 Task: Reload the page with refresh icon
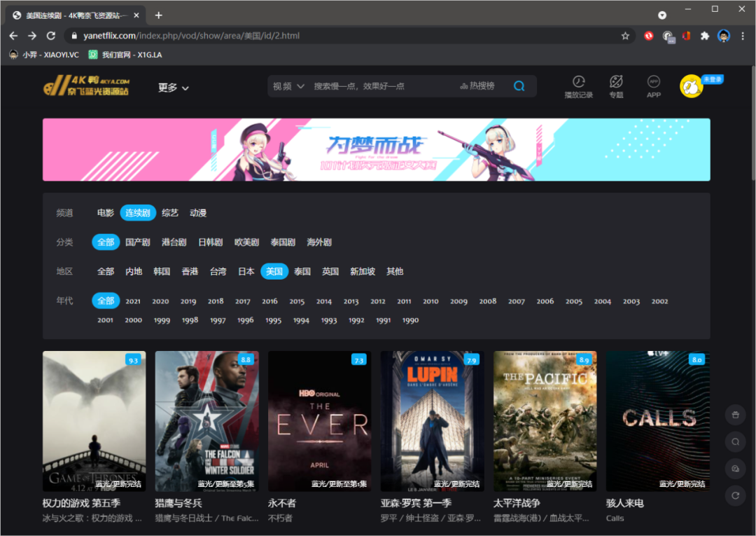point(50,36)
